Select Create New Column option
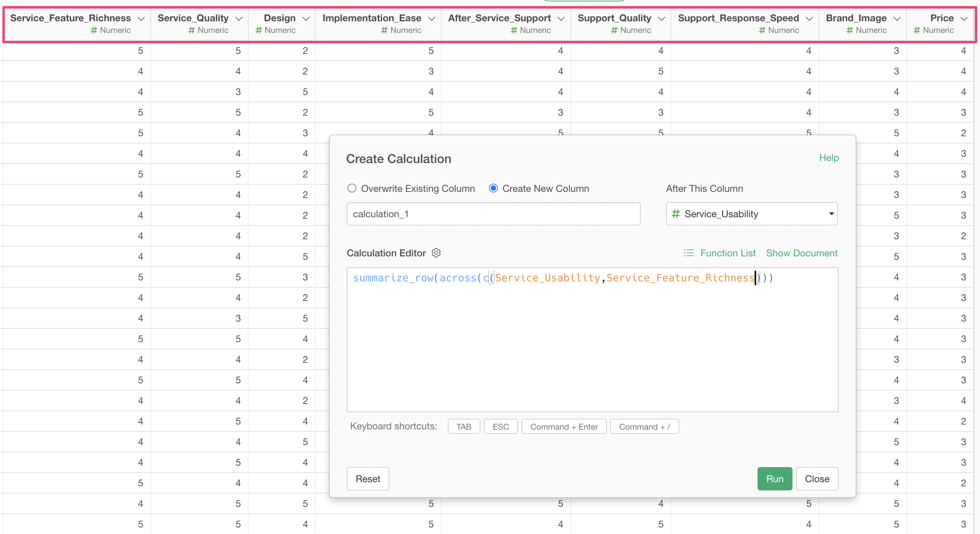This screenshot has height=534, width=980. [493, 188]
